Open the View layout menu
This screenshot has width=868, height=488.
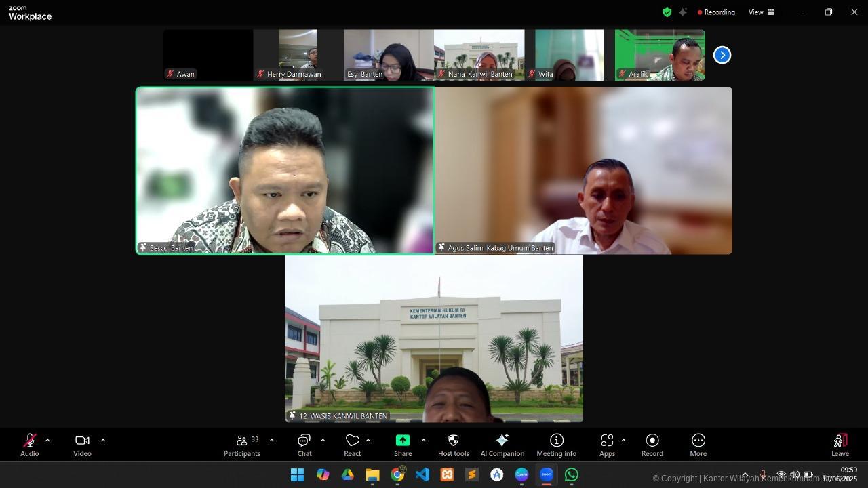(x=761, y=12)
